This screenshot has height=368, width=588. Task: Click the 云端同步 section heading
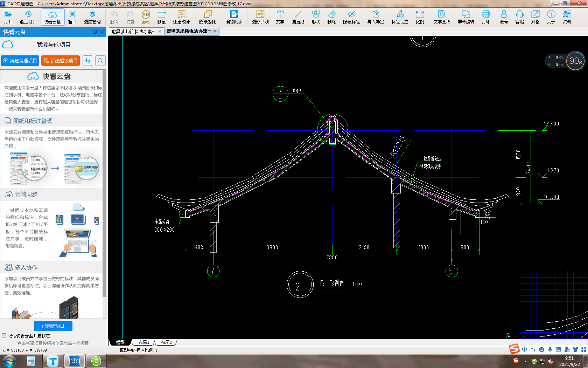[x=26, y=194]
